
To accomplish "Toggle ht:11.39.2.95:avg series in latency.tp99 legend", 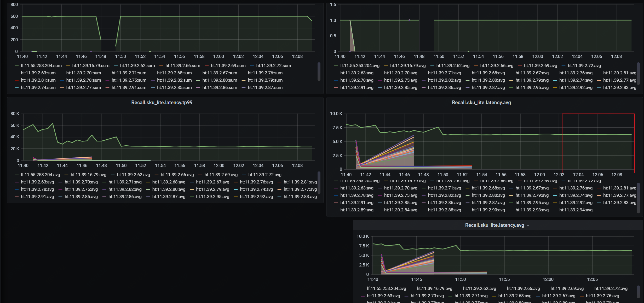I will click(212, 197).
